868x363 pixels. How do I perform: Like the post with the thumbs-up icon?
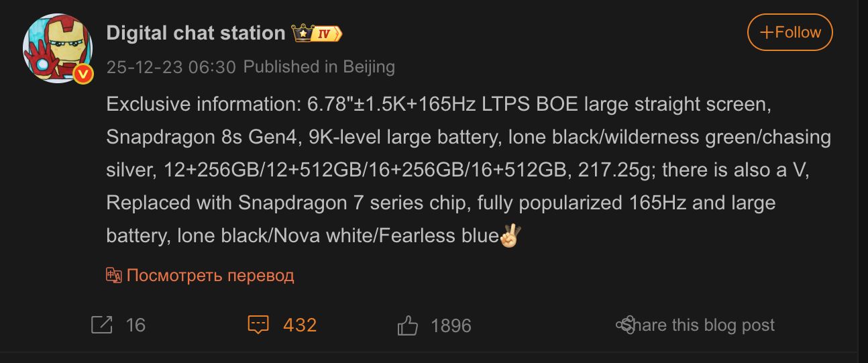coord(407,326)
